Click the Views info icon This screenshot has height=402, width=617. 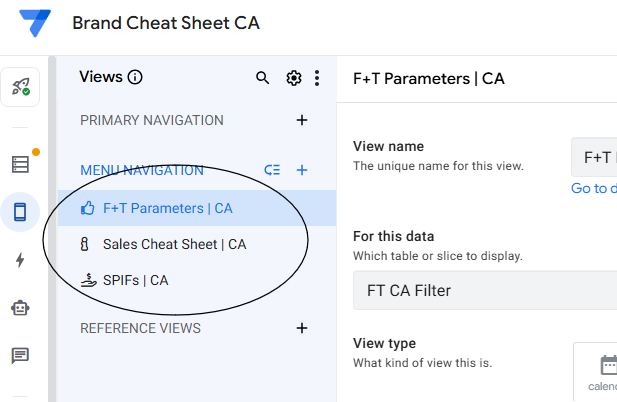[x=136, y=78]
